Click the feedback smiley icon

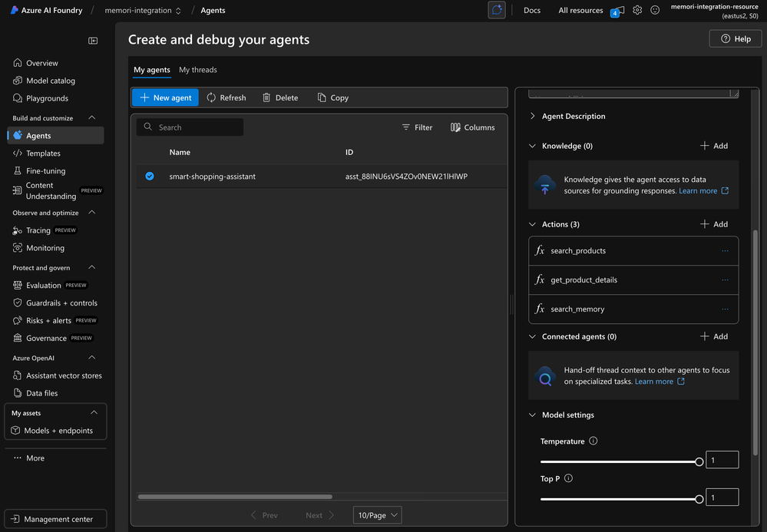655,10
